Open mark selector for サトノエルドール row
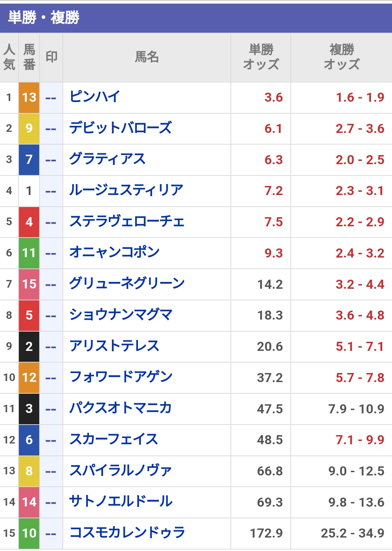Screen dimensions: 392x551 (x=51, y=502)
